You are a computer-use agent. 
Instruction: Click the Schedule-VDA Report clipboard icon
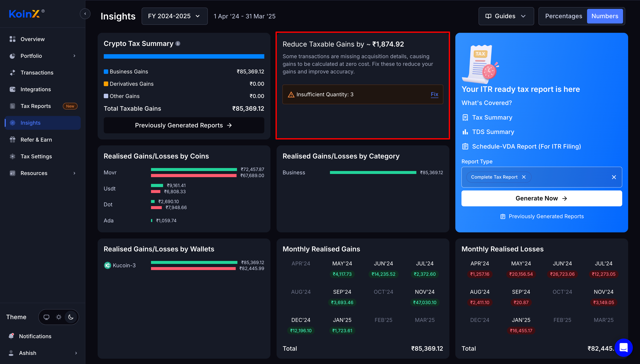[x=465, y=146]
